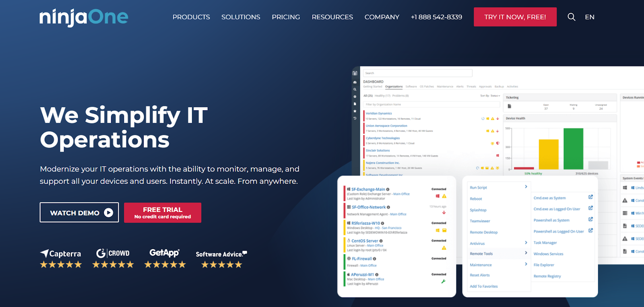
Task: Open the COMPANY menu
Action: click(x=382, y=17)
